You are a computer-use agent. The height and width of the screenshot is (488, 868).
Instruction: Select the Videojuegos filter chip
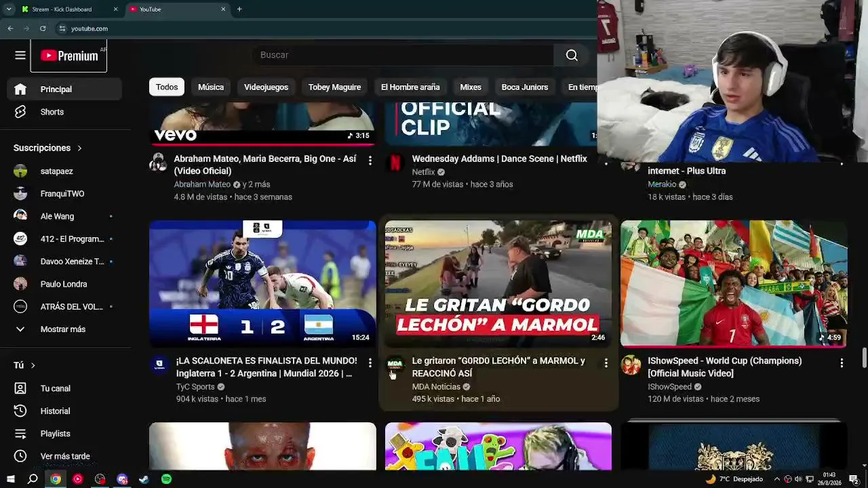coord(266,87)
